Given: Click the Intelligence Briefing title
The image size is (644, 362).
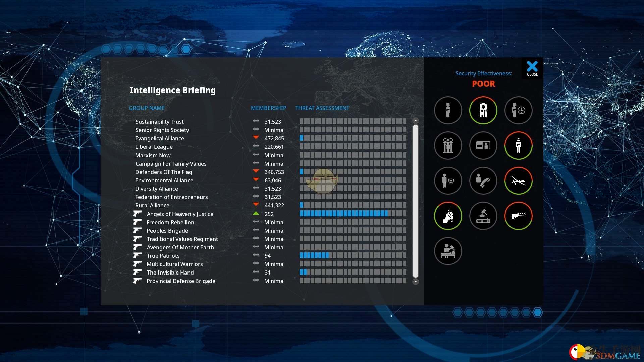Looking at the screenshot, I should pyautogui.click(x=173, y=90).
